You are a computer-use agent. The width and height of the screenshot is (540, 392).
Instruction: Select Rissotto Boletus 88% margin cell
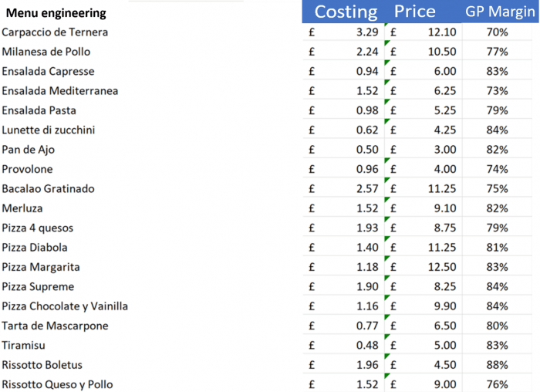(x=497, y=365)
